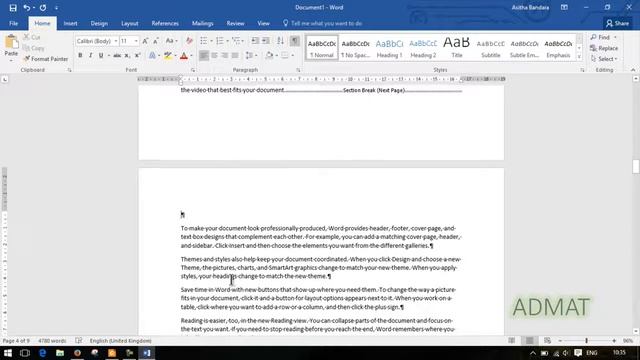
Task: Apply Text Effects and Typography icon
Action: coord(152,56)
